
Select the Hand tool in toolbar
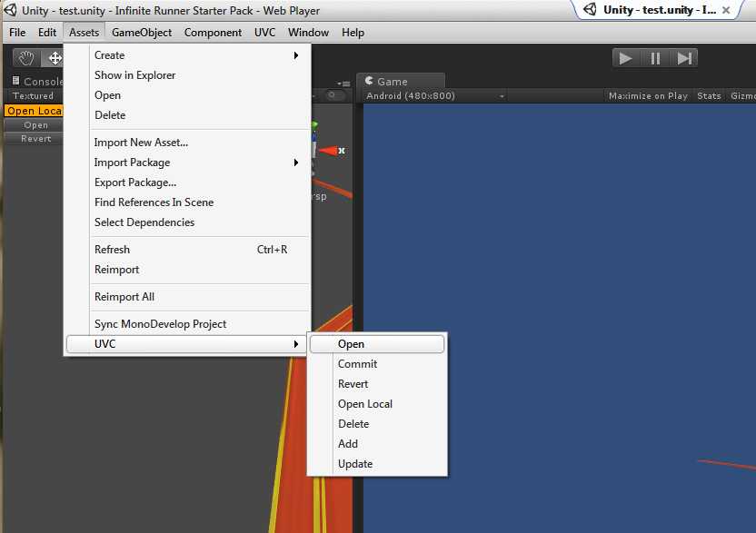(26, 58)
